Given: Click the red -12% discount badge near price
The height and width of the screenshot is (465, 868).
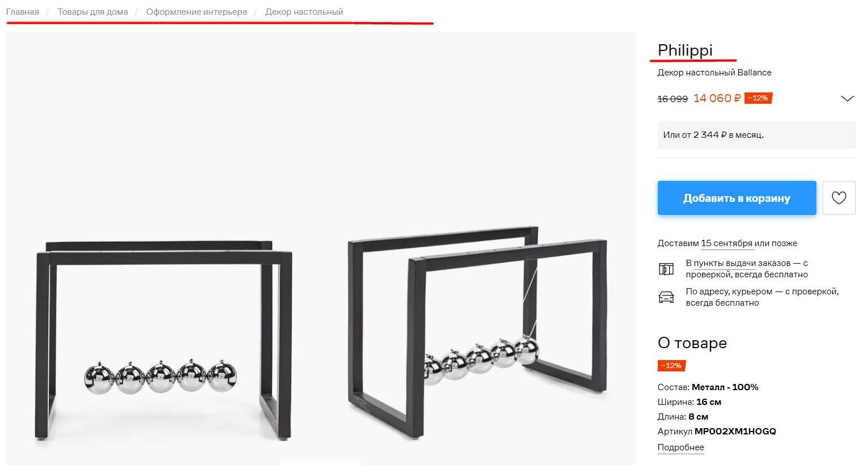Looking at the screenshot, I should click(758, 98).
